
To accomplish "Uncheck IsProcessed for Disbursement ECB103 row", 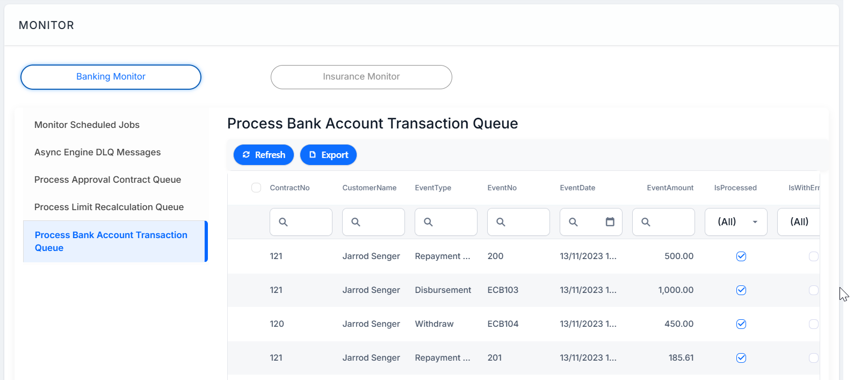I will (x=741, y=290).
